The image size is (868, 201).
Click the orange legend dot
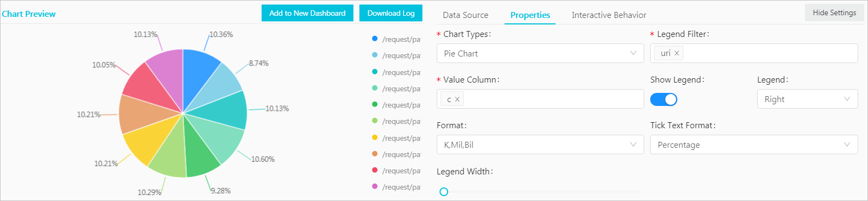coord(375,154)
